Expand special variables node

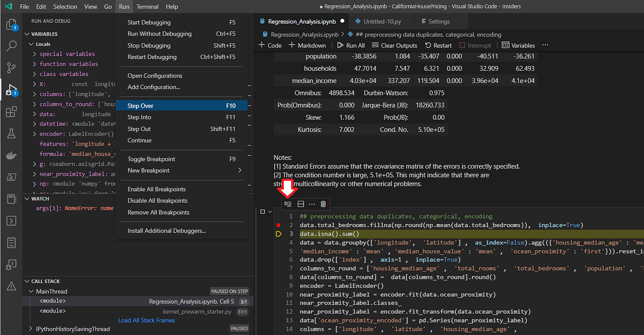pos(34,54)
